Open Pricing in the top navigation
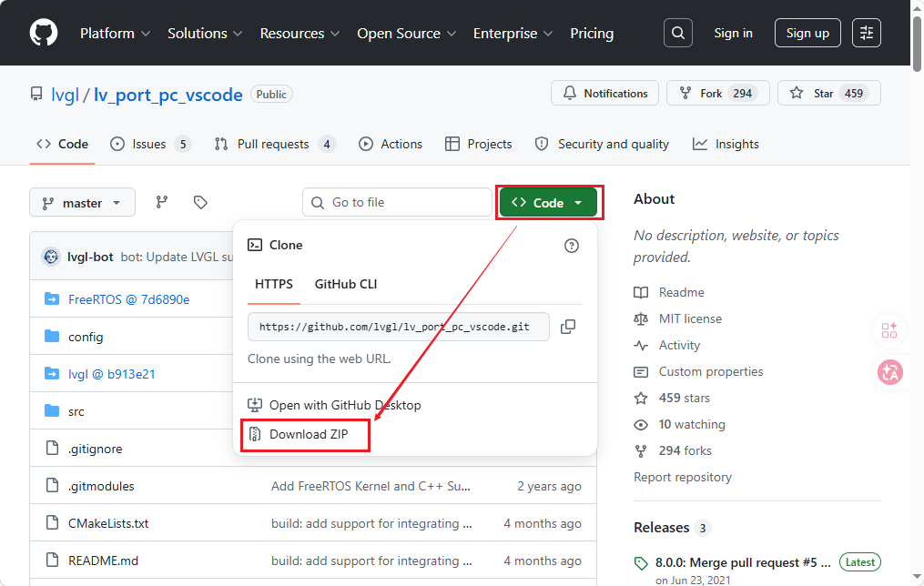This screenshot has height=586, width=924. 592,34
